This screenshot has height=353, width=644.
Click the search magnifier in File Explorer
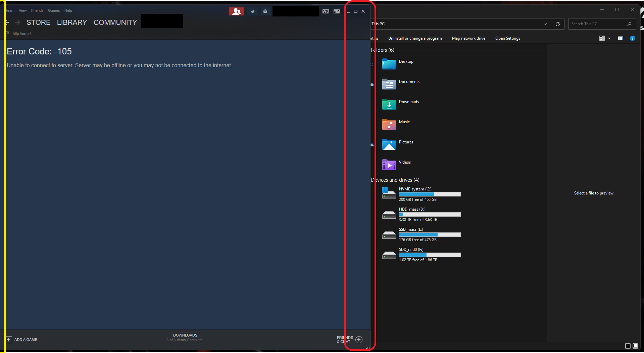(x=629, y=24)
